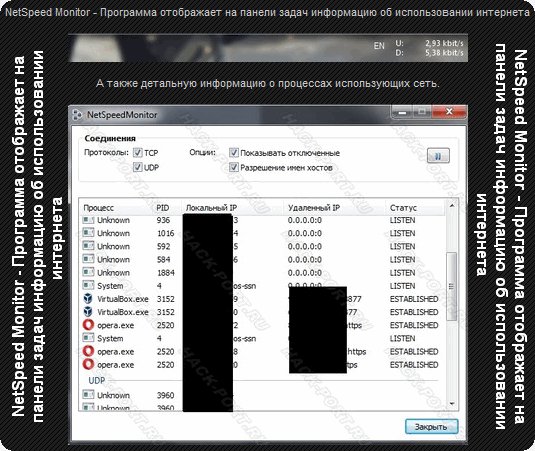The image size is (535, 451).
Task: Click EN language indicator in taskbar
Action: coord(379,46)
